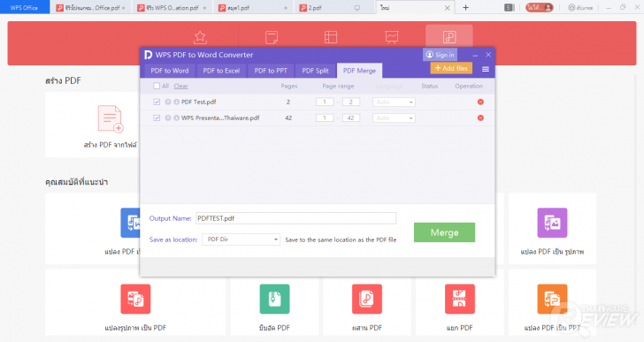Image resolution: width=644 pixels, height=342 pixels.
Task: Click the document icon in red banner
Action: click(x=272, y=37)
